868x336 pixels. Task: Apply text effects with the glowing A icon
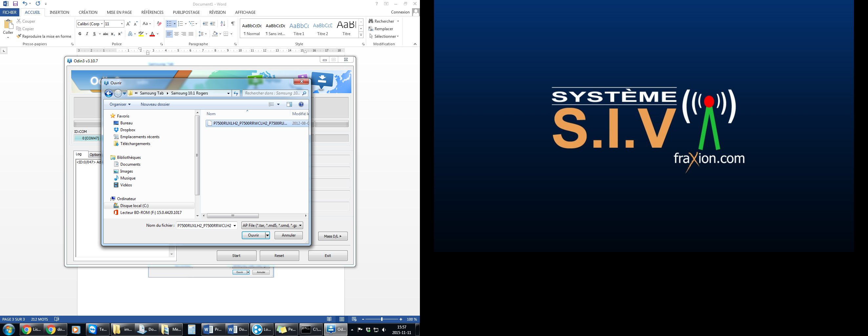coord(130,34)
